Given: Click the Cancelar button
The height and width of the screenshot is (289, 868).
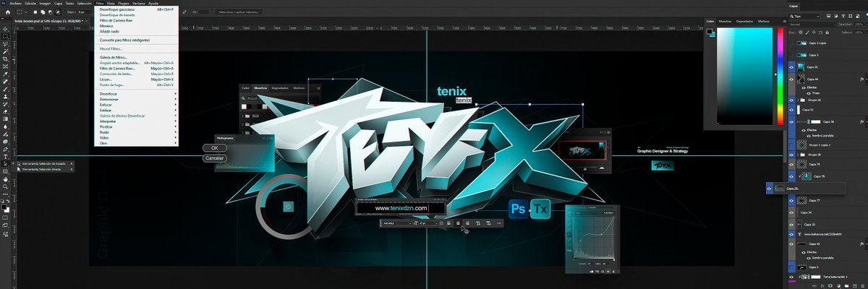Looking at the screenshot, I should pyautogui.click(x=215, y=158).
